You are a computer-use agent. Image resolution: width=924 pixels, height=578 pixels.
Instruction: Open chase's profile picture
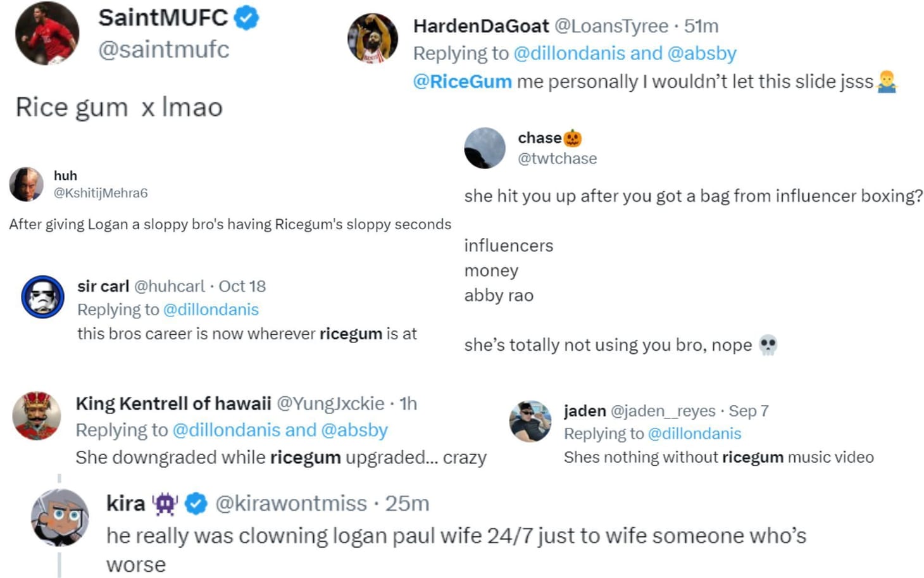point(485,149)
